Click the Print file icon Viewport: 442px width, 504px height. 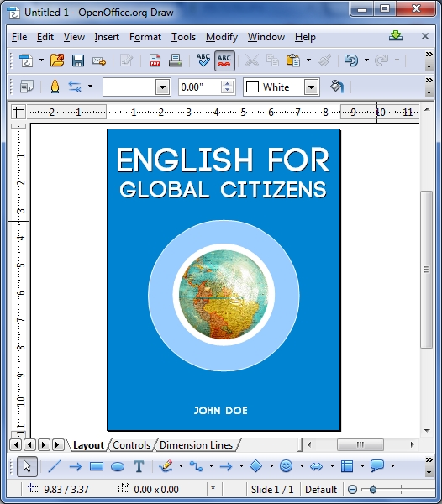176,60
